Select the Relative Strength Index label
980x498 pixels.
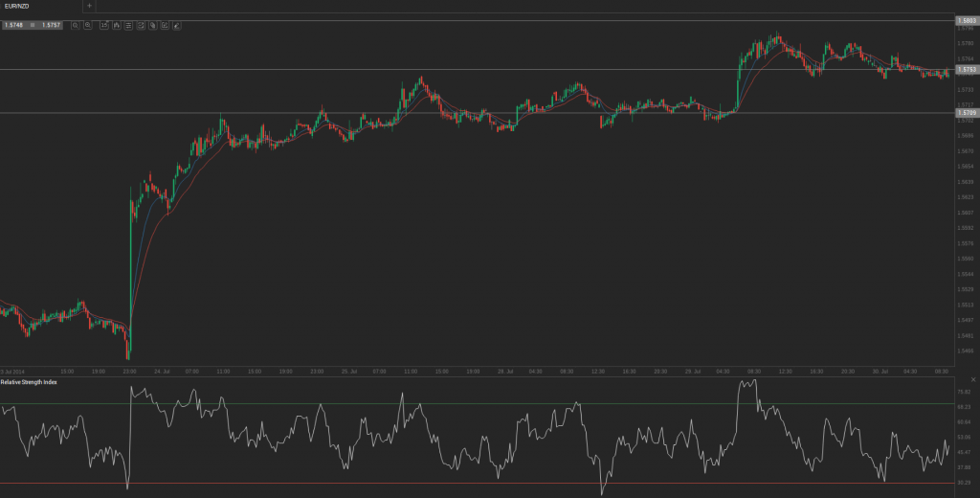29,381
